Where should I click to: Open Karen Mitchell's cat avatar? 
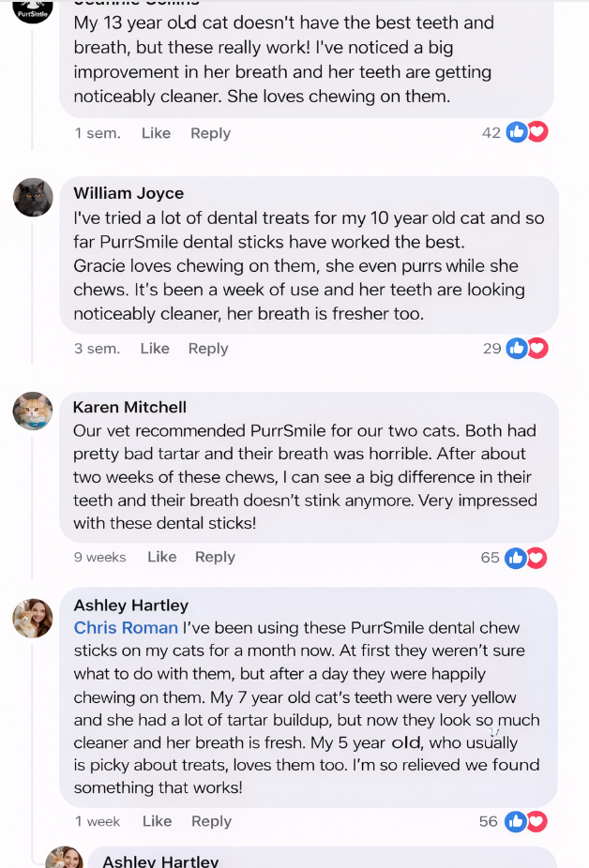click(33, 411)
